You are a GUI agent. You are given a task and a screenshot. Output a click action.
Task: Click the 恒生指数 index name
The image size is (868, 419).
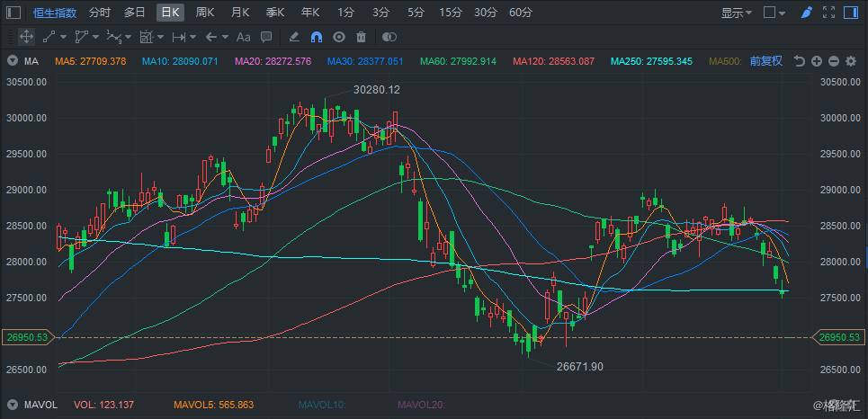click(55, 13)
